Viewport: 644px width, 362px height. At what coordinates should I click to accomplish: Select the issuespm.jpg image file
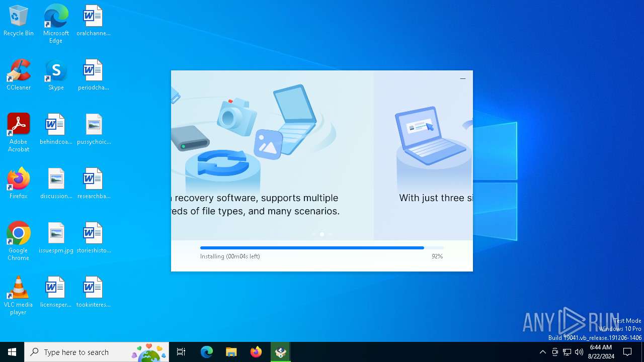56,238
